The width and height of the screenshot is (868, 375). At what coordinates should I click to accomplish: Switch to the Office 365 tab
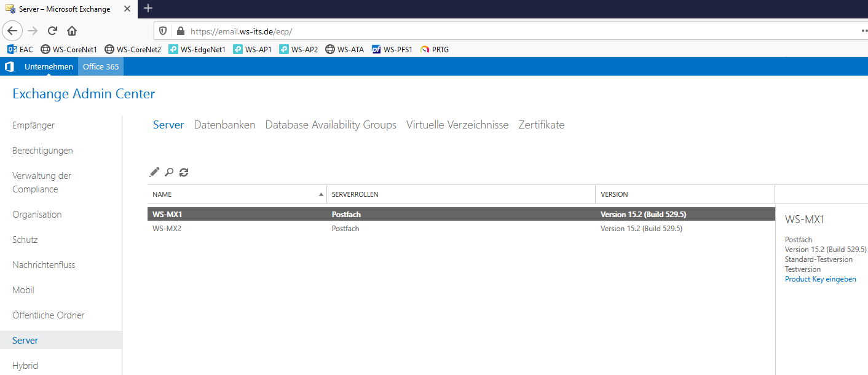[x=101, y=66]
